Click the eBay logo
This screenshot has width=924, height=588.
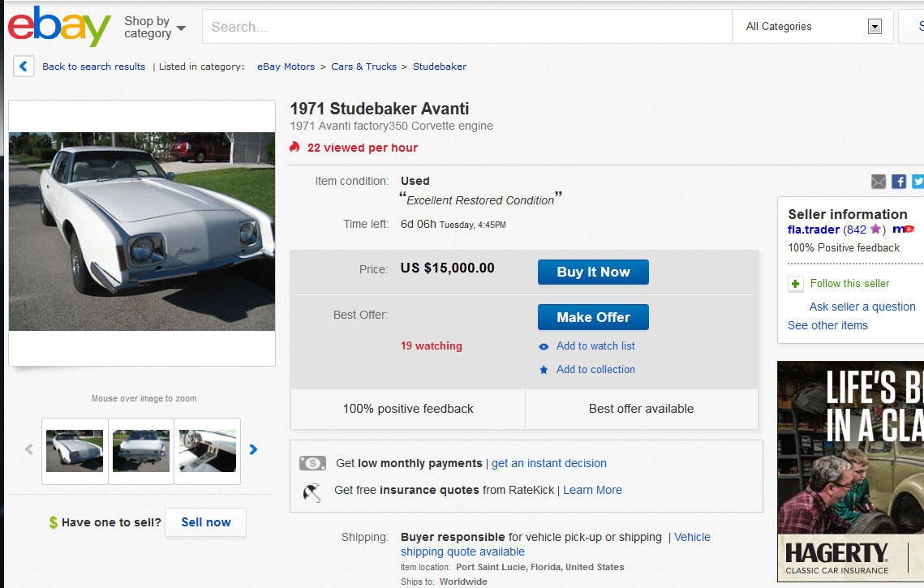click(x=59, y=27)
